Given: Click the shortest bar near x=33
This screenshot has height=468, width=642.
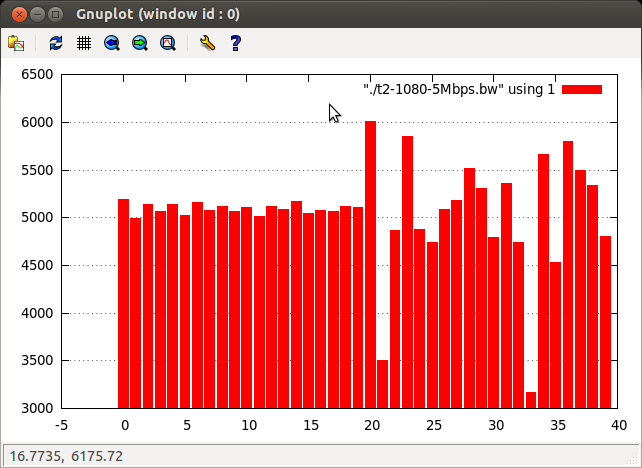Looking at the screenshot, I should (x=531, y=400).
